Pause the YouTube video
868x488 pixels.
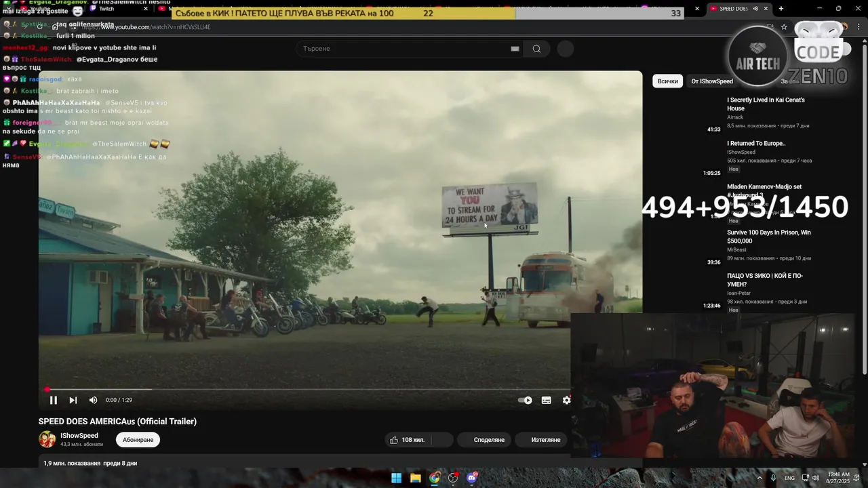pyautogui.click(x=54, y=400)
